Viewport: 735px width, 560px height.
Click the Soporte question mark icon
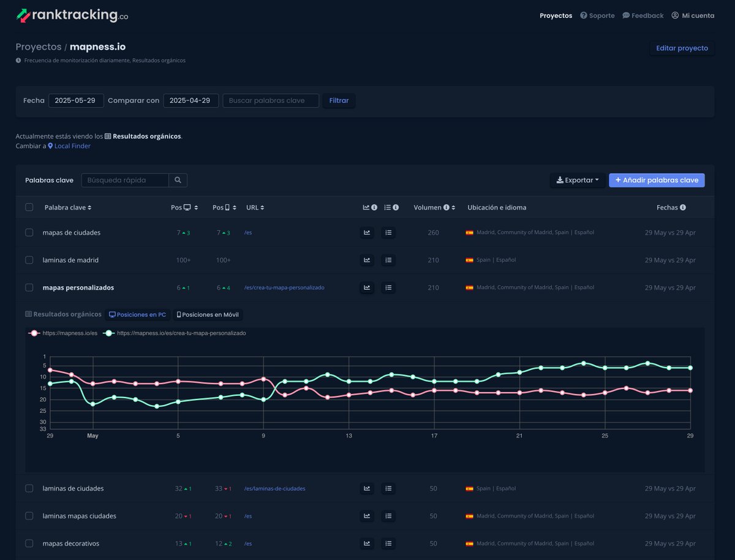pos(584,15)
